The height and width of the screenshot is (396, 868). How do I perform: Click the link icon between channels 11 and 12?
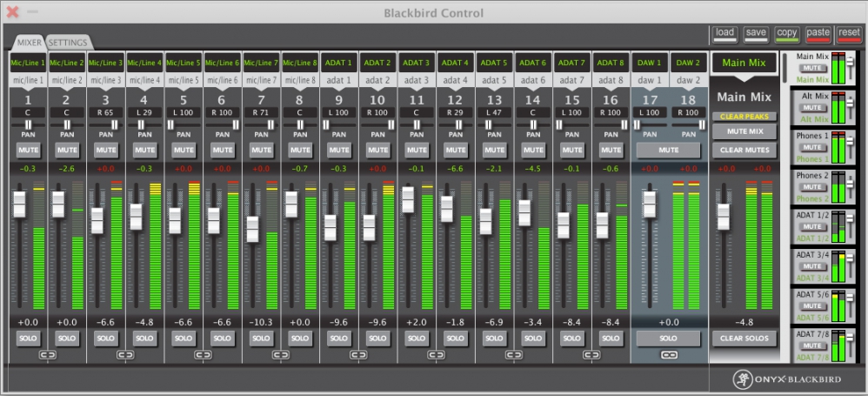pos(437,354)
